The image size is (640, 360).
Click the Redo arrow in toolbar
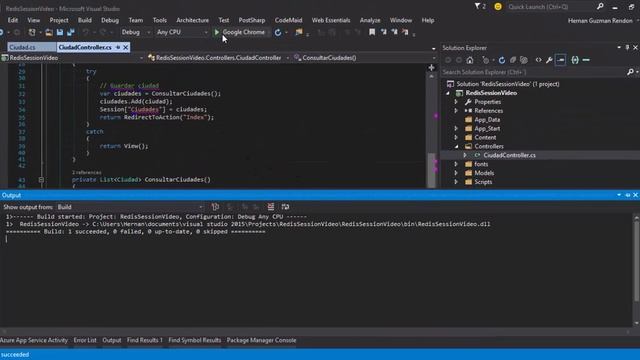coord(102,32)
